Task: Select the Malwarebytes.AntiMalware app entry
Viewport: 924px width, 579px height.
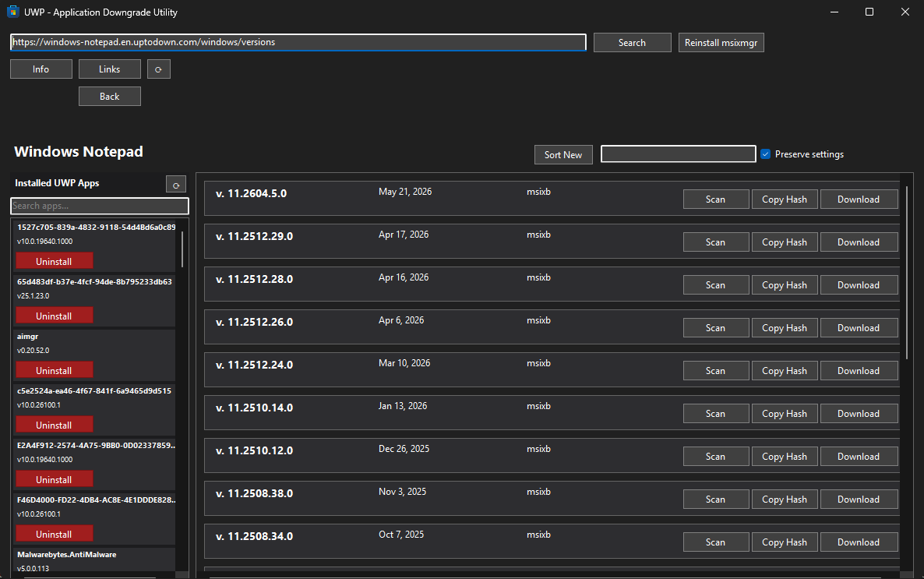Action: click(x=93, y=560)
